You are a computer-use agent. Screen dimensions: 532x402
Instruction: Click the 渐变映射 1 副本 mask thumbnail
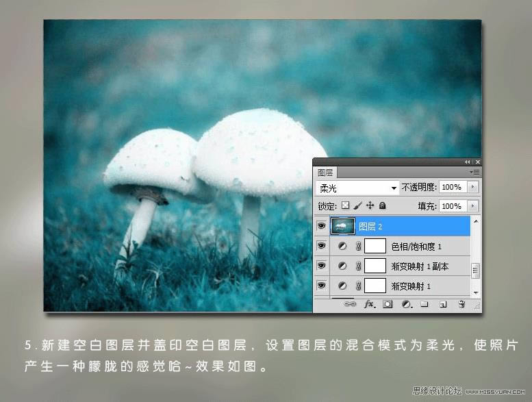point(375,266)
